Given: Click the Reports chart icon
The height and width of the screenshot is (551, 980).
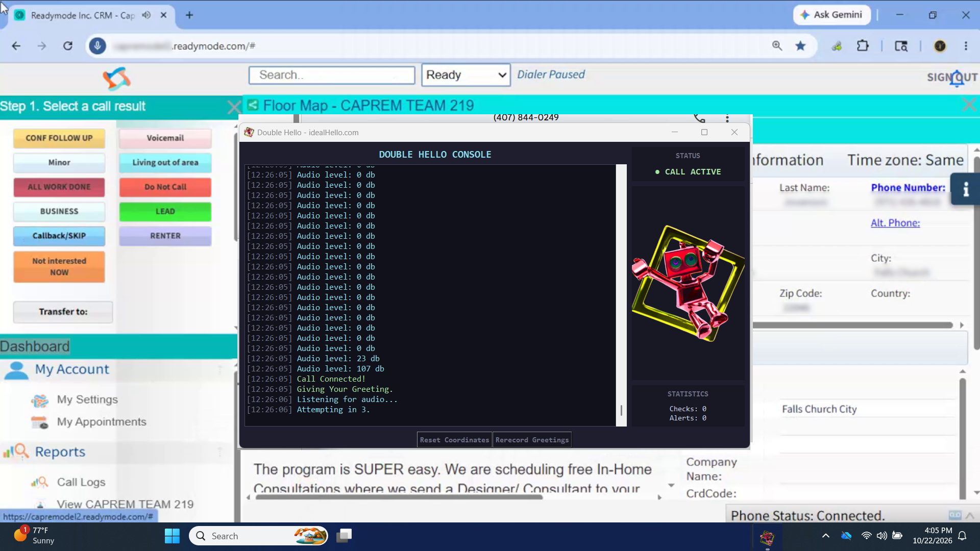Looking at the screenshot, I should coord(16,452).
